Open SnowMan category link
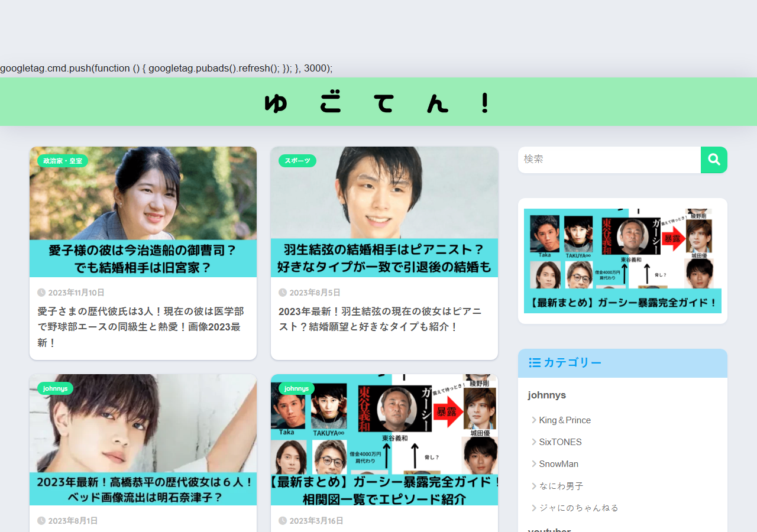The width and height of the screenshot is (757, 532). click(558, 464)
